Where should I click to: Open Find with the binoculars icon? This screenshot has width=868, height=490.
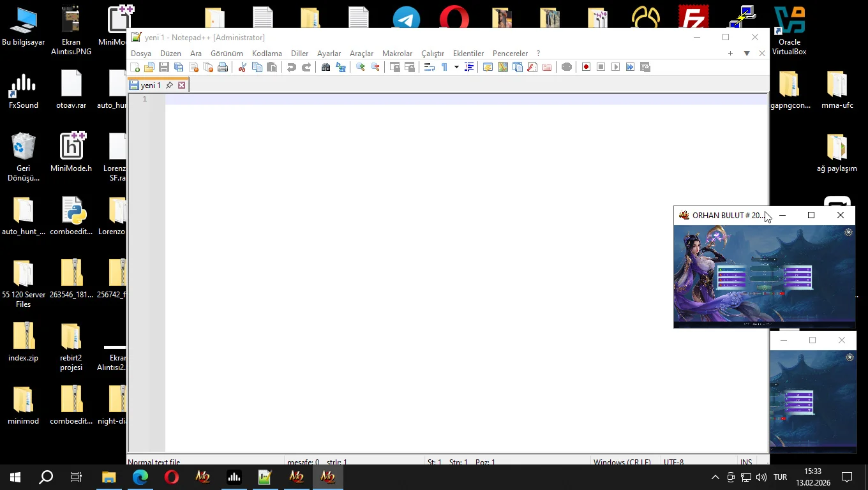click(x=325, y=68)
